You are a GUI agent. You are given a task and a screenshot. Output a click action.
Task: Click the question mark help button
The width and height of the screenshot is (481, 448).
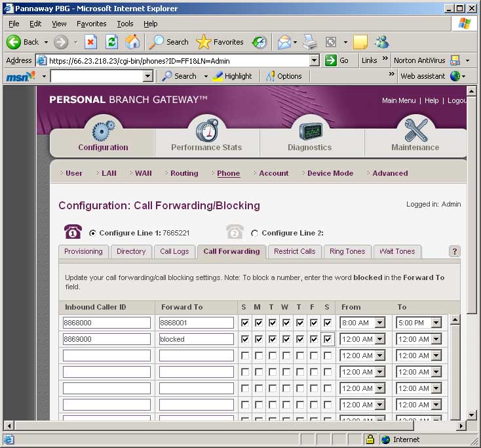pos(455,251)
